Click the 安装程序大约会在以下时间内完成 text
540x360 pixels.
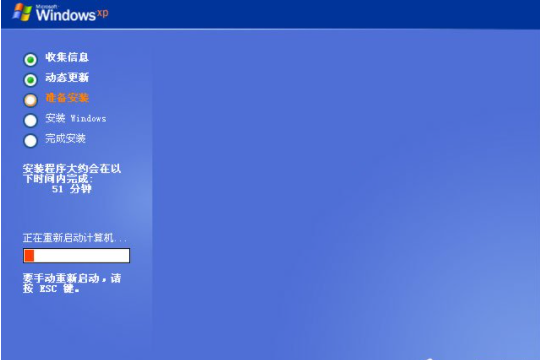[72, 174]
